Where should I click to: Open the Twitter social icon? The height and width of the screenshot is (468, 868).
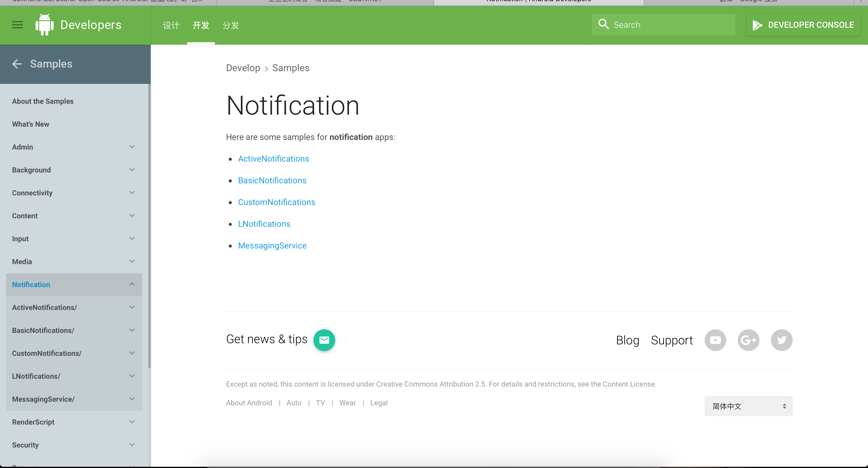781,340
